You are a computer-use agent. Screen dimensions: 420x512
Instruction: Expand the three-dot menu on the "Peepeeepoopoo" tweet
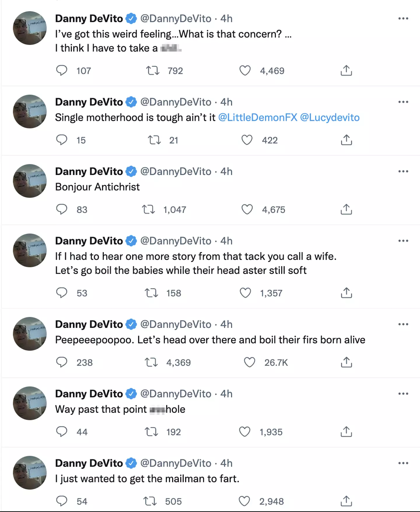pos(403,324)
